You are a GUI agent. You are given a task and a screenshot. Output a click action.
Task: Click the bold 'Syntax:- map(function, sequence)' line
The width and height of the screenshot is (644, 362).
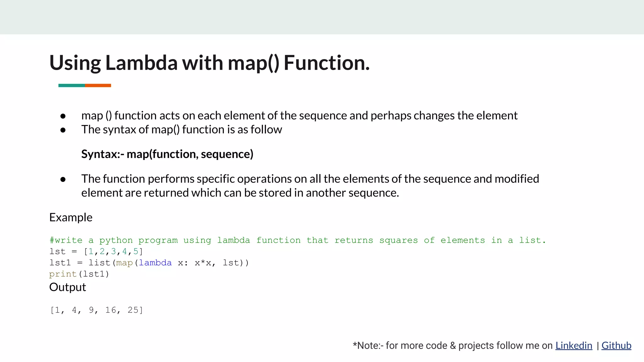(x=167, y=154)
